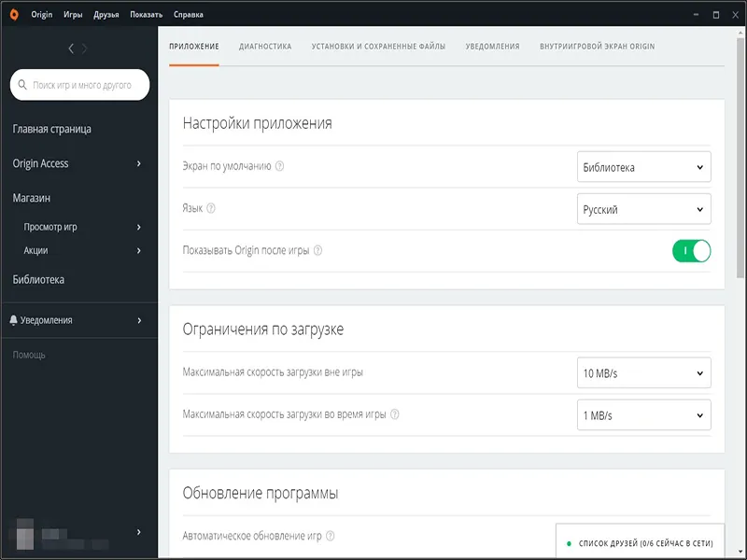Click help icon for загрузки во время игры
This screenshot has height=560, width=747.
coord(395,414)
